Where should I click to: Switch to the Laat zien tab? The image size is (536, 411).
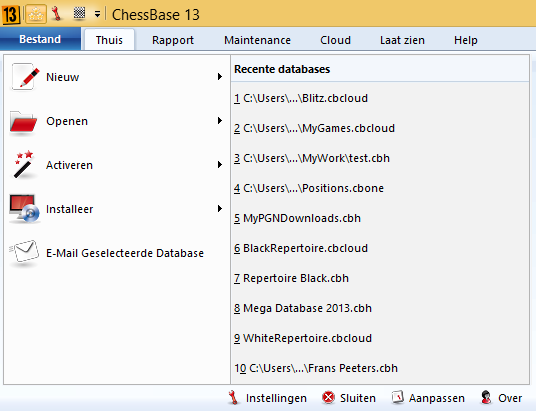tap(402, 40)
